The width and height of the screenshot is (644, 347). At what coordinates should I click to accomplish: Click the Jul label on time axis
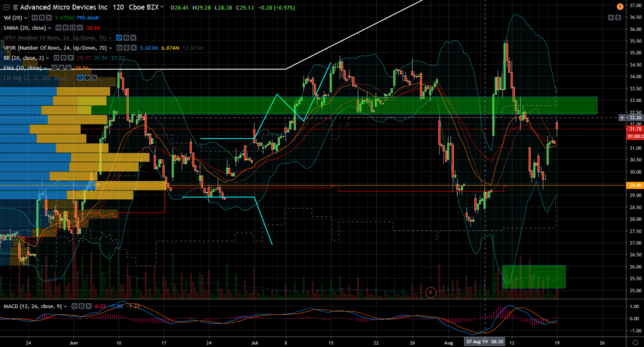(x=254, y=343)
